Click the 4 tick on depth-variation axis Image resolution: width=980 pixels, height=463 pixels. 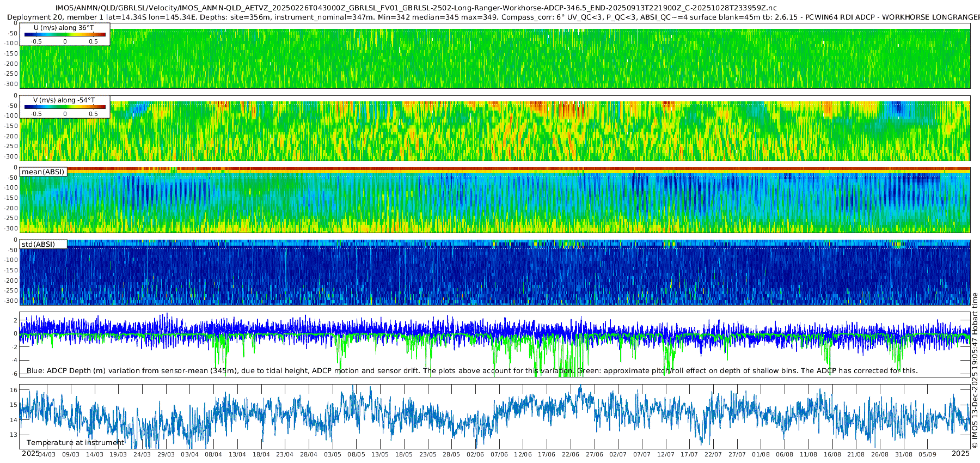[16, 360]
